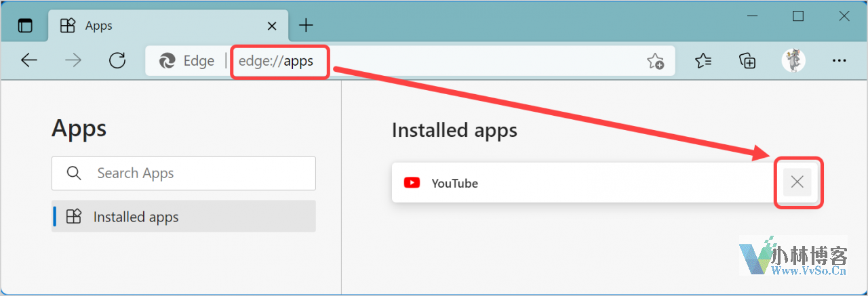Refresh the current page
Viewport: 868px width, 296px height.
click(x=117, y=60)
